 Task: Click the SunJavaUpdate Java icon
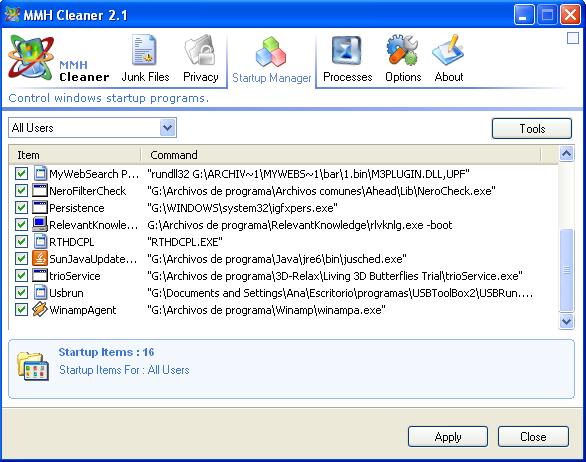pyautogui.click(x=40, y=258)
